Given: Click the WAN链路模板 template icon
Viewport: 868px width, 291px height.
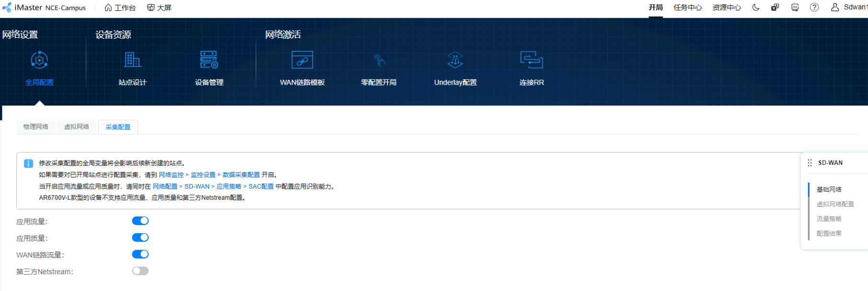Looking at the screenshot, I should click(x=302, y=61).
